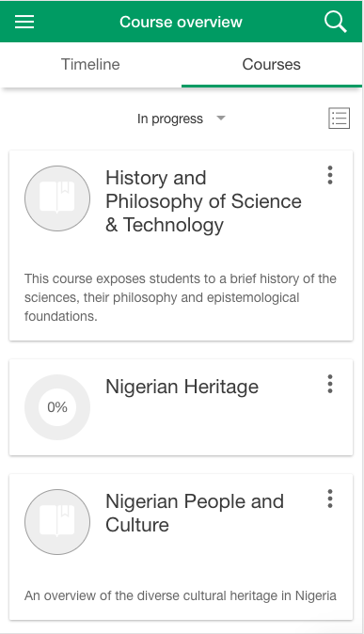Image resolution: width=364 pixels, height=634 pixels.
Task: Open options menu for Nigerian People and Culture
Action: coord(330,499)
